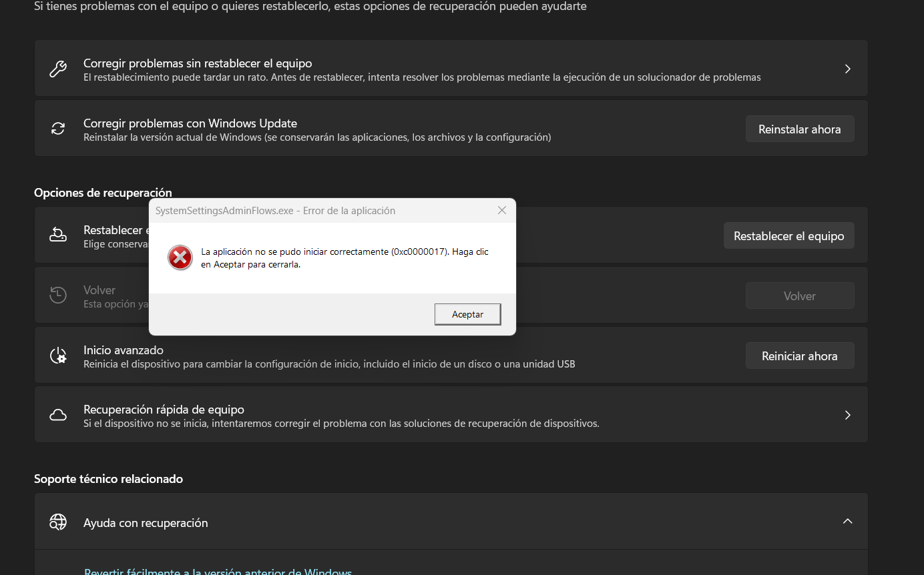The height and width of the screenshot is (575, 924).
Task: Click the Si el dispositivo no se inicia description
Action: tap(341, 424)
